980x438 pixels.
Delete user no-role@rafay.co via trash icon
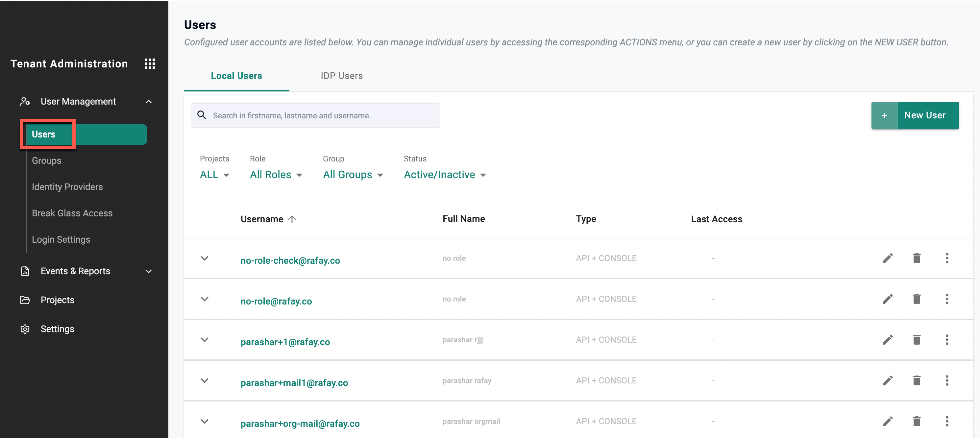pyautogui.click(x=917, y=299)
